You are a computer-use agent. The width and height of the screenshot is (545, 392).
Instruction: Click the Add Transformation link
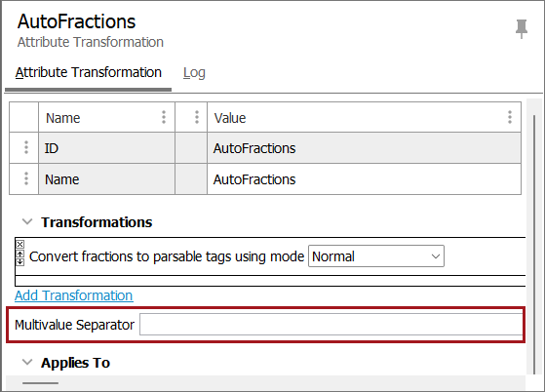click(x=74, y=295)
